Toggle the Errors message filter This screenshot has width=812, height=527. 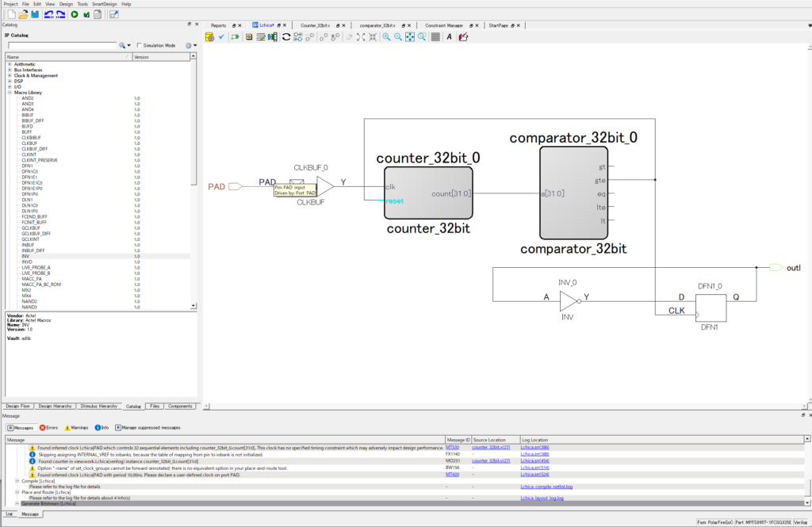point(48,427)
